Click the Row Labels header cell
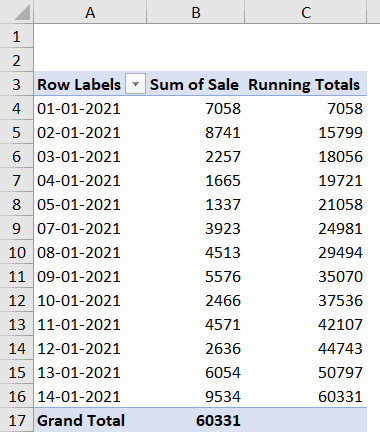 click(x=90, y=84)
